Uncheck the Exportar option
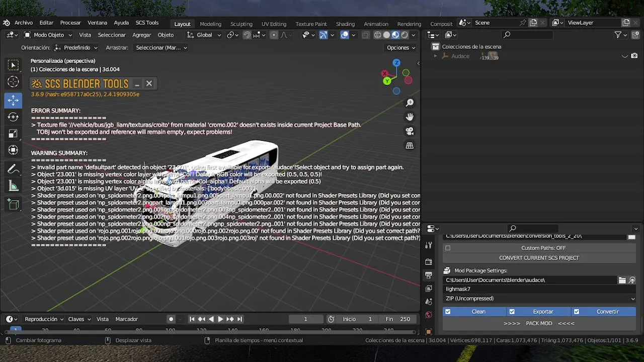Screen dimensions: 644x362 (x=512, y=312)
